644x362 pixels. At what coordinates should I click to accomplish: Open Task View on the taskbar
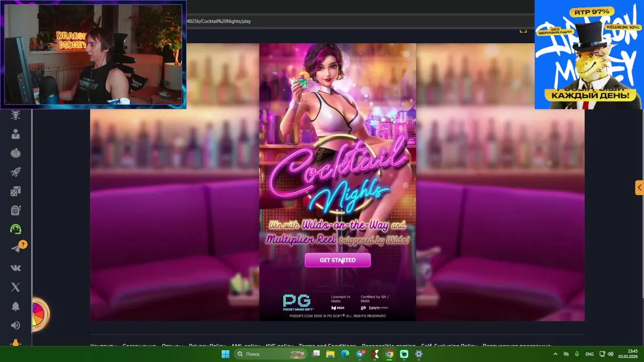click(x=316, y=354)
